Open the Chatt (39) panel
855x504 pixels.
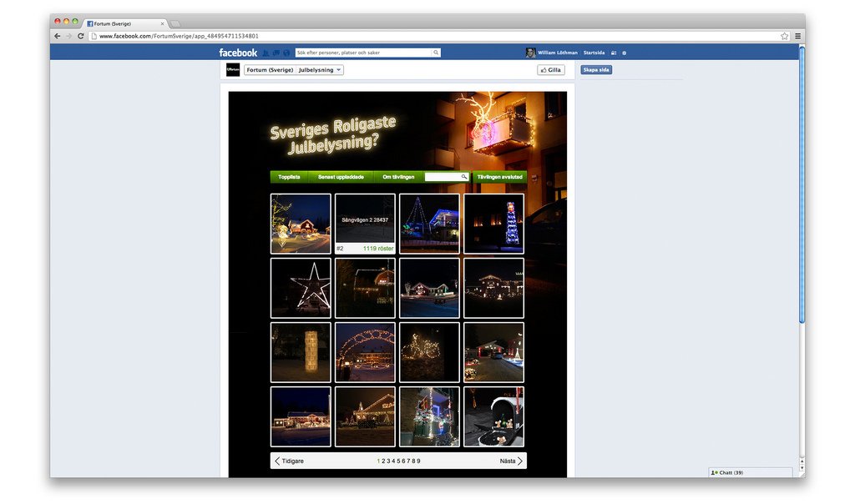pos(750,472)
